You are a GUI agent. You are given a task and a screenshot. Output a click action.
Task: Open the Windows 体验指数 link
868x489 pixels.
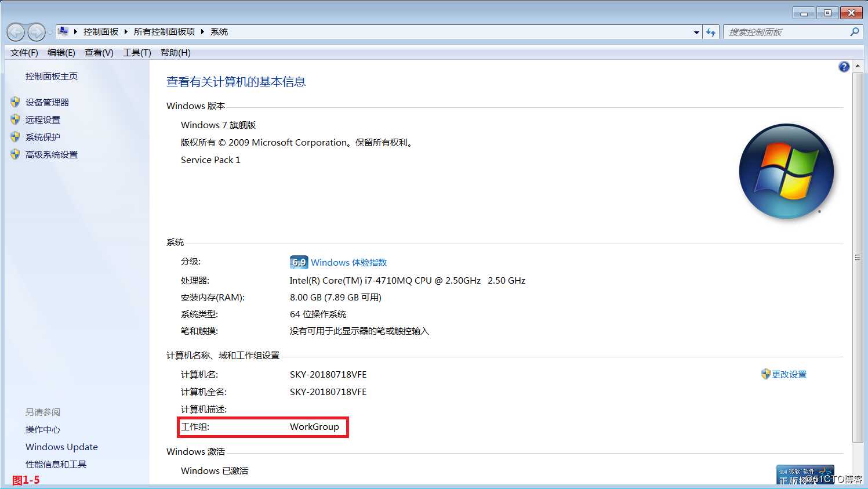348,263
